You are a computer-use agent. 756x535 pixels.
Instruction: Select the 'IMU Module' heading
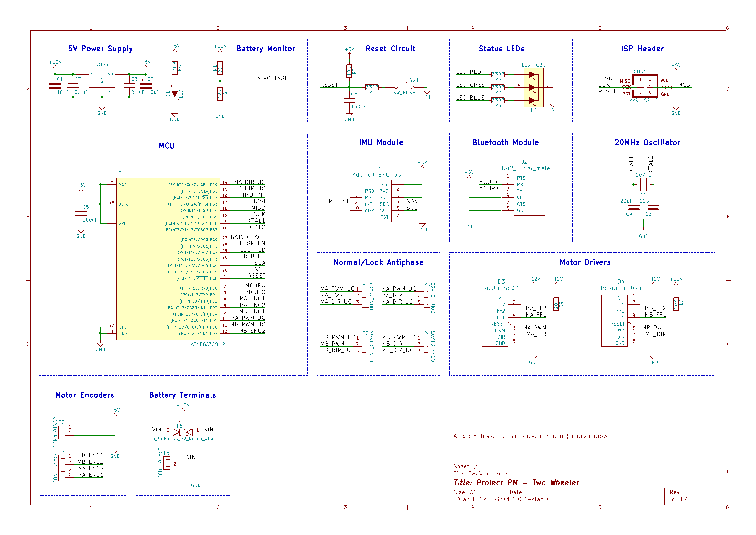[381, 142]
